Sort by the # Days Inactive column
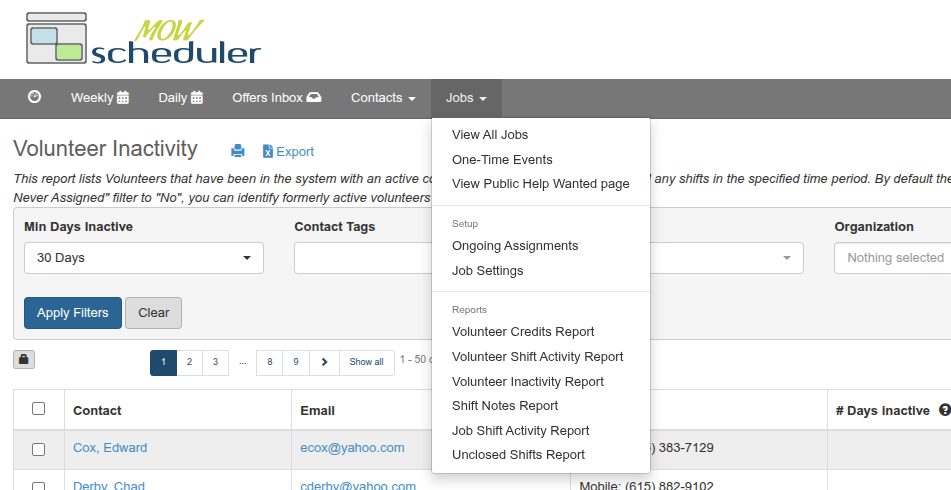951x490 pixels. coord(882,411)
